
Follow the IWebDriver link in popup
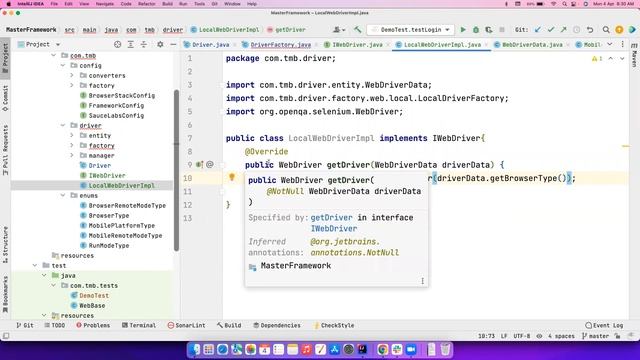tap(334, 229)
